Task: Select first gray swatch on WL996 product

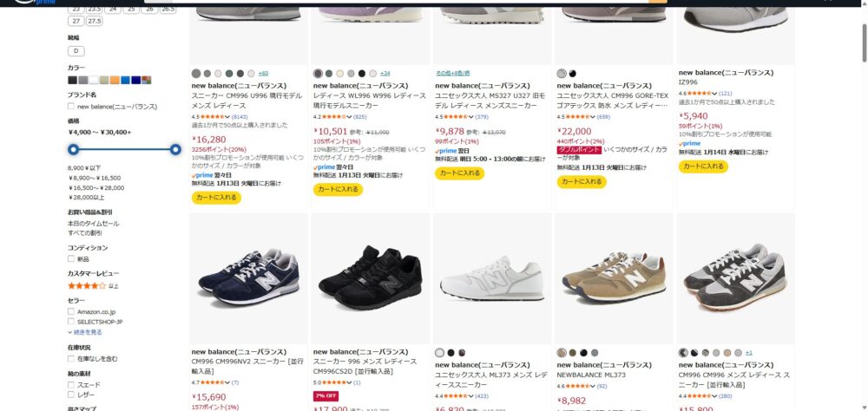Action: [318, 74]
